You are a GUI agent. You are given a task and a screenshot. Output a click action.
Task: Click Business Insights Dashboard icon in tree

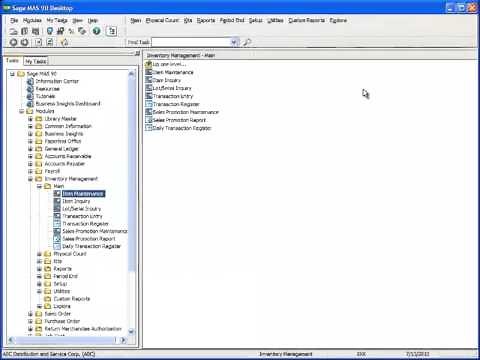pos(30,104)
